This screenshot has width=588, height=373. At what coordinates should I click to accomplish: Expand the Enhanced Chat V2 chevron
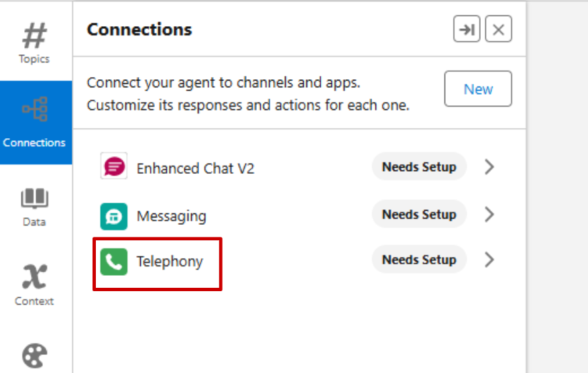pyautogui.click(x=489, y=167)
